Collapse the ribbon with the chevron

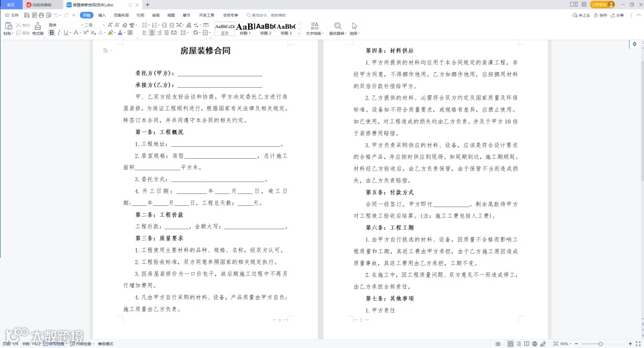[x=638, y=15]
